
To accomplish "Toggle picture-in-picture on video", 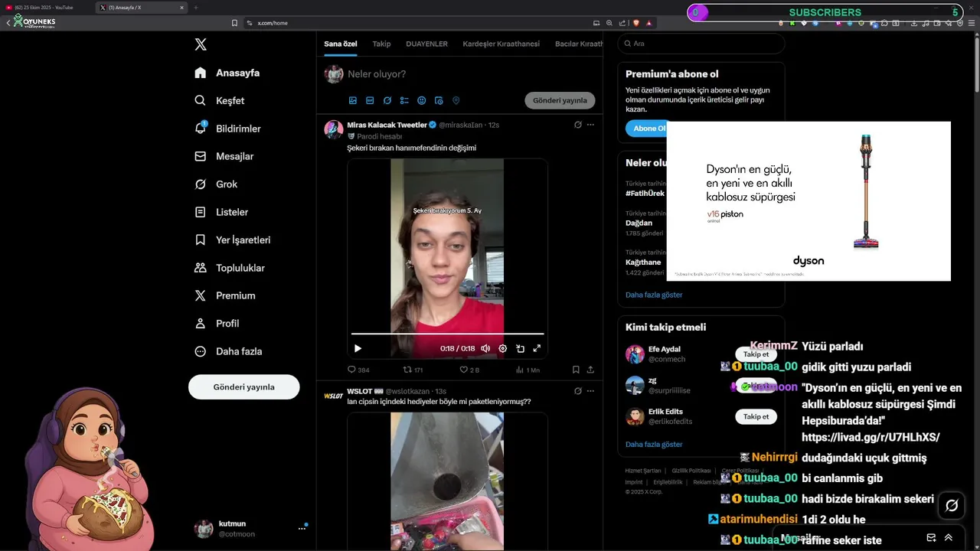I will click(x=520, y=348).
